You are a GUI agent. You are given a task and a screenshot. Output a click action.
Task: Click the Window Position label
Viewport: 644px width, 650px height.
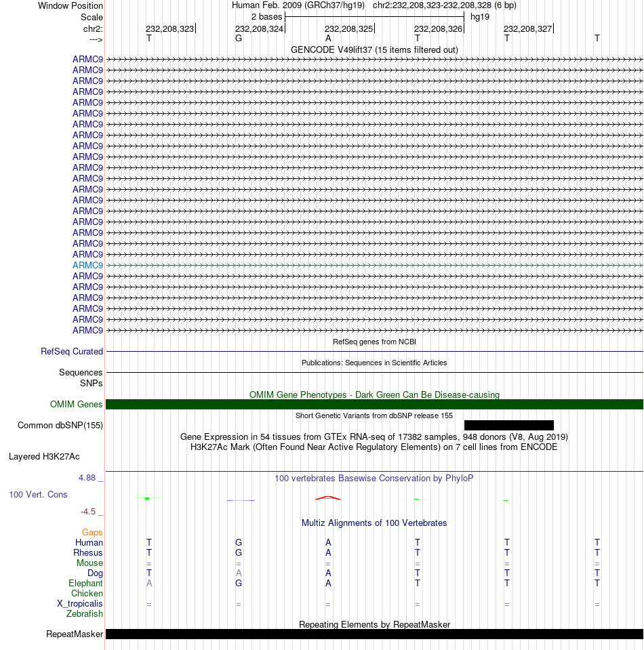point(70,6)
